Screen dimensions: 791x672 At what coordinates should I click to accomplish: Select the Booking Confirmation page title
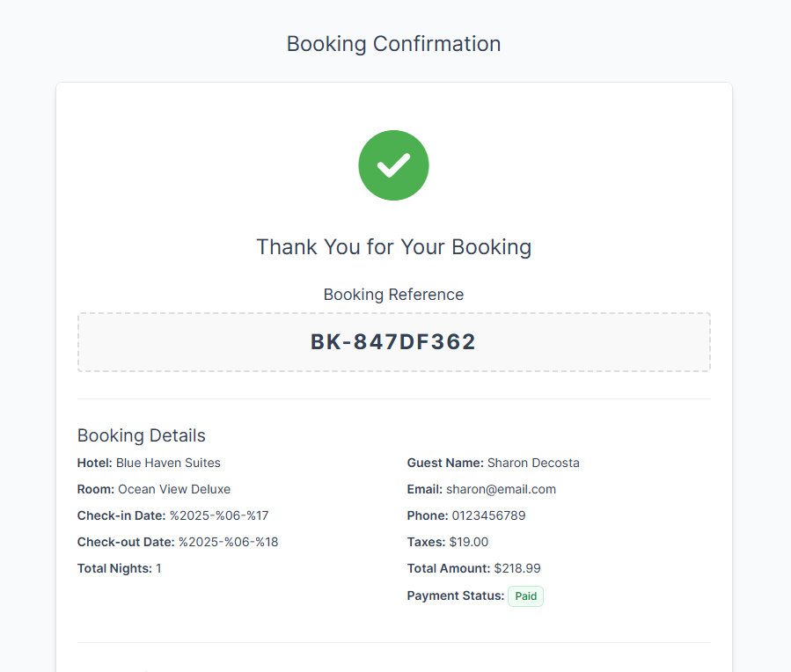point(393,44)
